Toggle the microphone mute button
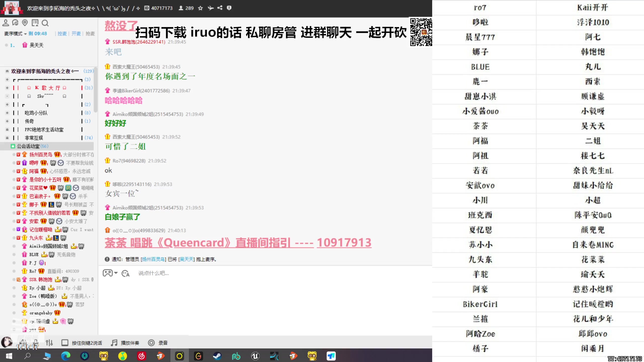 coord(35,342)
